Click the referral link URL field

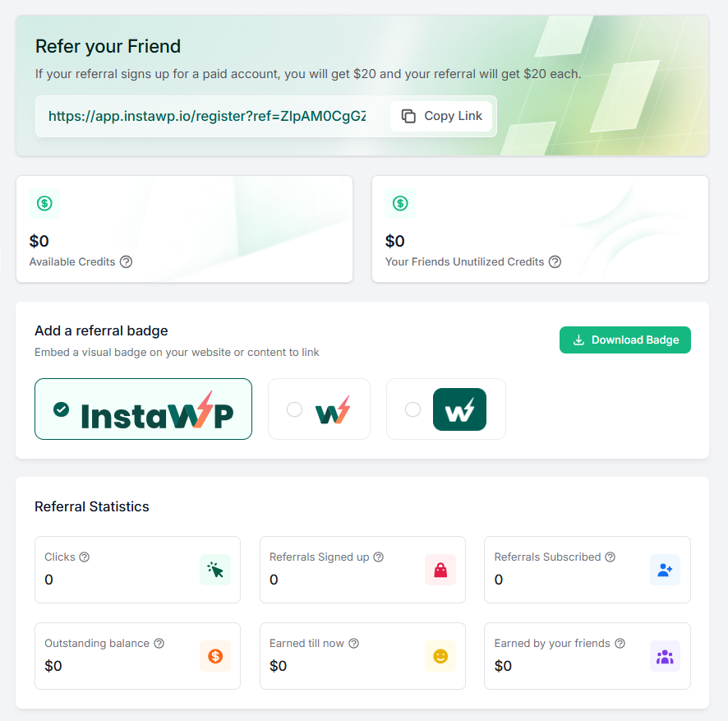tap(207, 116)
